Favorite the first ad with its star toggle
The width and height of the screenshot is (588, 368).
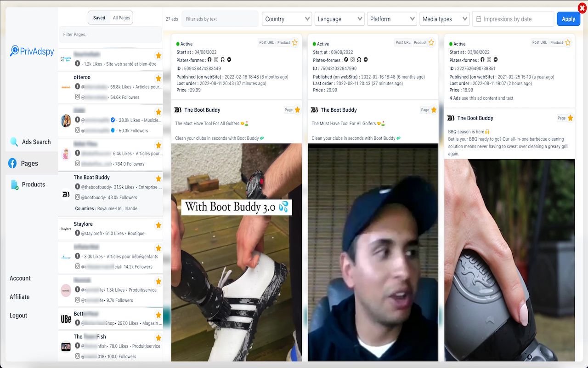pyautogui.click(x=294, y=42)
